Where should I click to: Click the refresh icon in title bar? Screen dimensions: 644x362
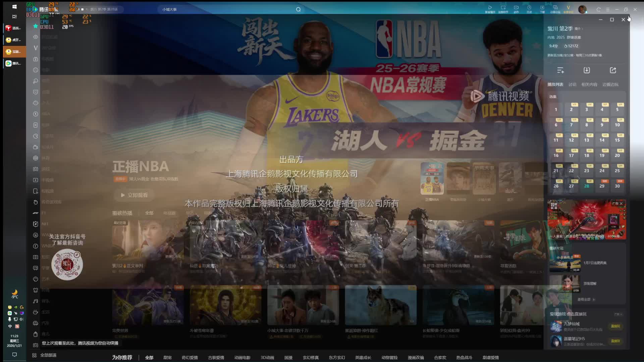pyautogui.click(x=598, y=9)
